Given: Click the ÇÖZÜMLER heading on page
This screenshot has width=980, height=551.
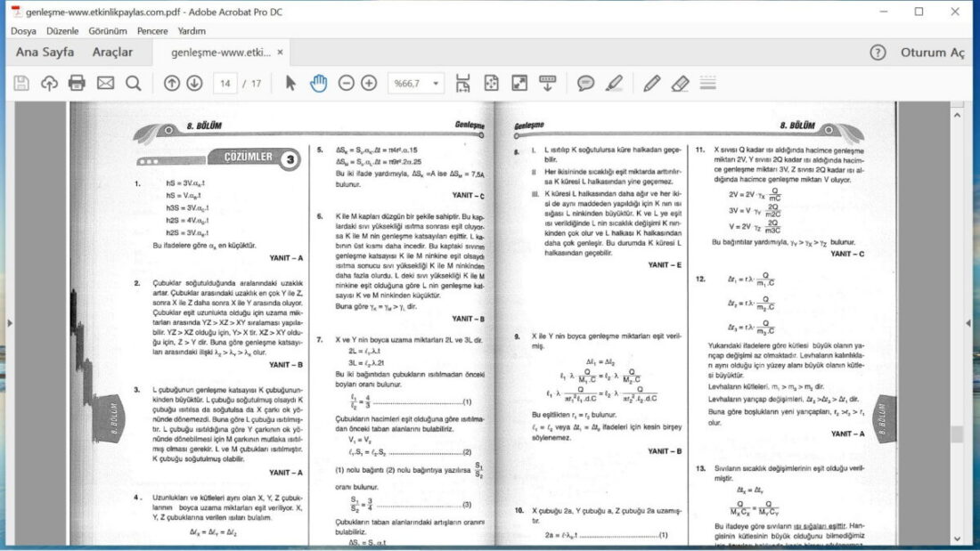Looking at the screenshot, I should [x=249, y=157].
